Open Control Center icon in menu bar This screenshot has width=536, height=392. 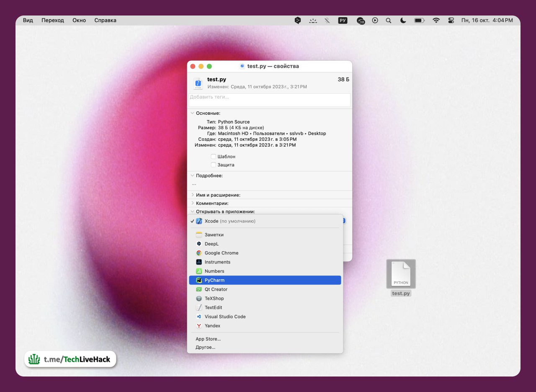point(451,20)
